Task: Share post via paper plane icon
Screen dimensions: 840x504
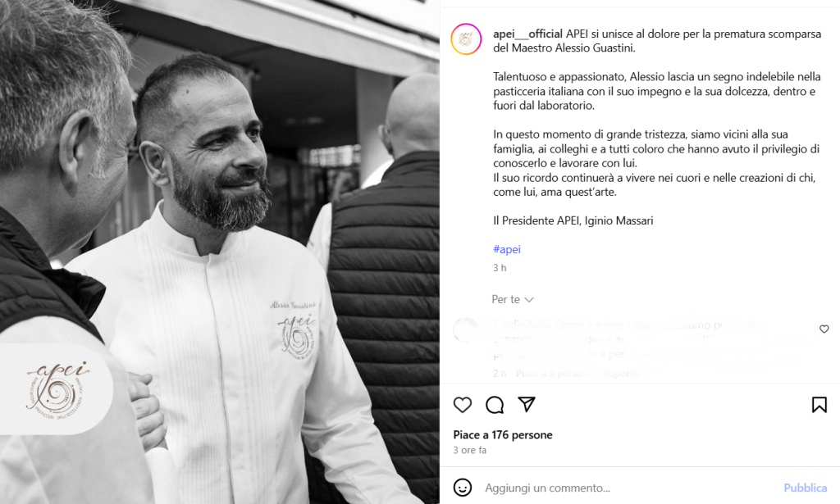Action: pos(527,405)
